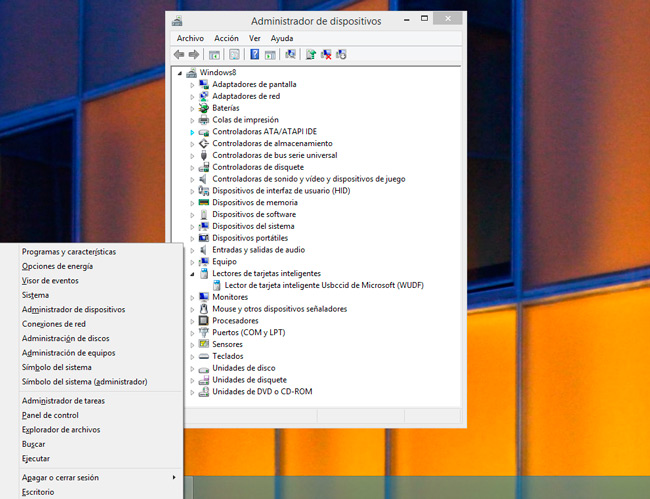Scan for hardware changes icon

click(290, 54)
